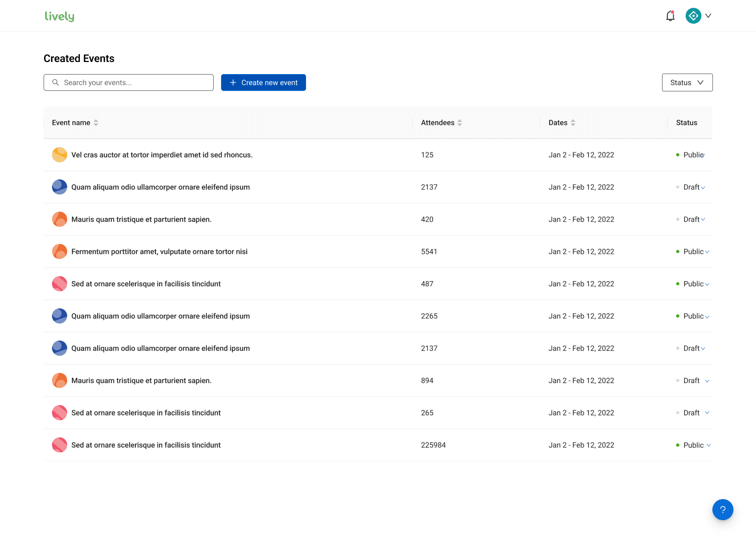Click the Status column header
This screenshot has width=756, height=538.
[x=686, y=122]
